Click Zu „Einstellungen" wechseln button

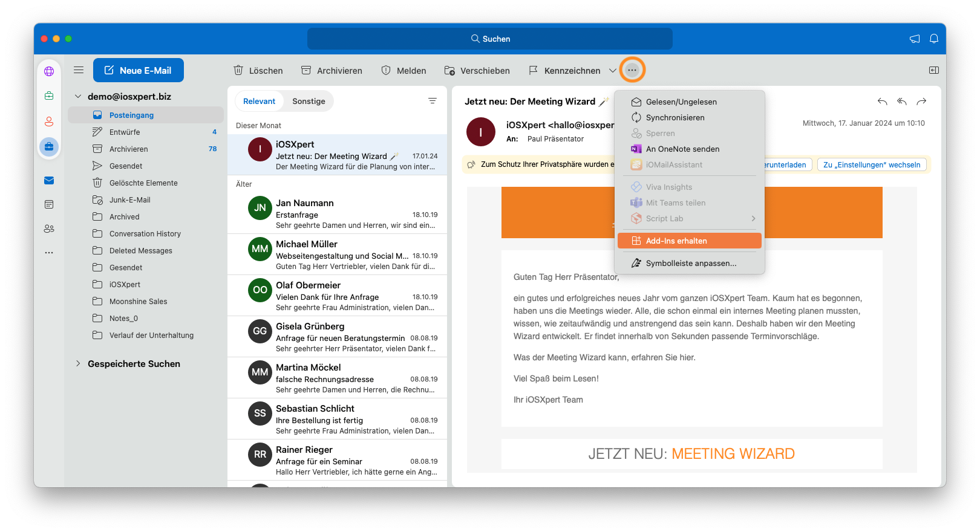(872, 164)
